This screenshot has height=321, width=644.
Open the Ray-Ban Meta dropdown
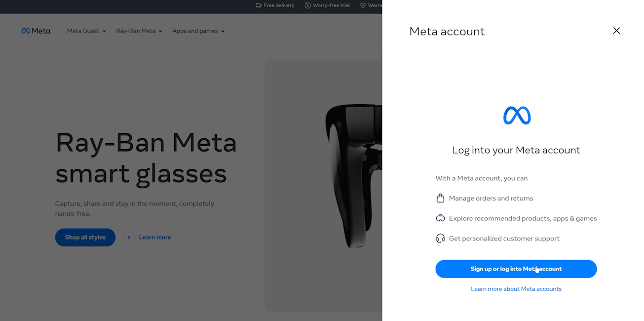click(x=139, y=31)
